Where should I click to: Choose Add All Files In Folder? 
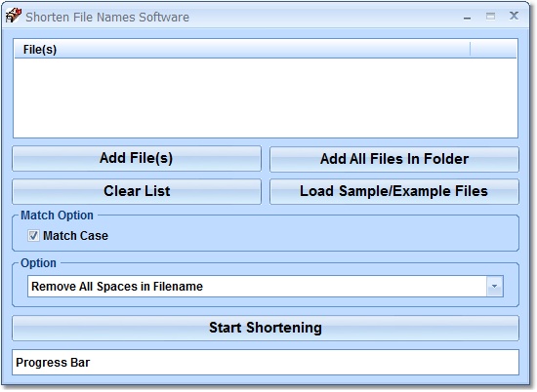[394, 159]
